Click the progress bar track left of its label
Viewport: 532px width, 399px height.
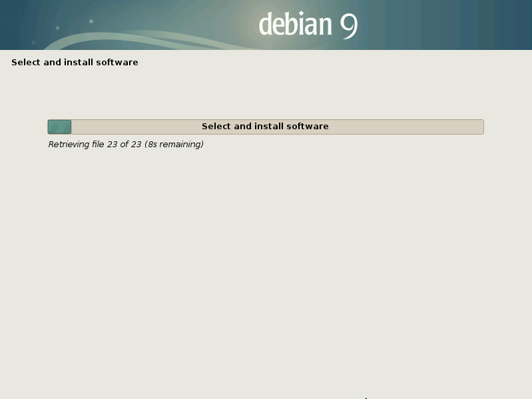pyautogui.click(x=133, y=127)
